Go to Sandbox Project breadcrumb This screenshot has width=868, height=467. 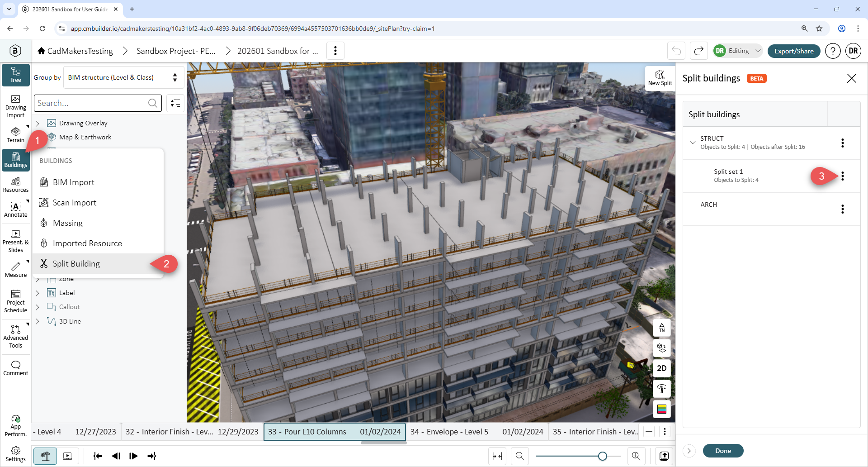(176, 51)
